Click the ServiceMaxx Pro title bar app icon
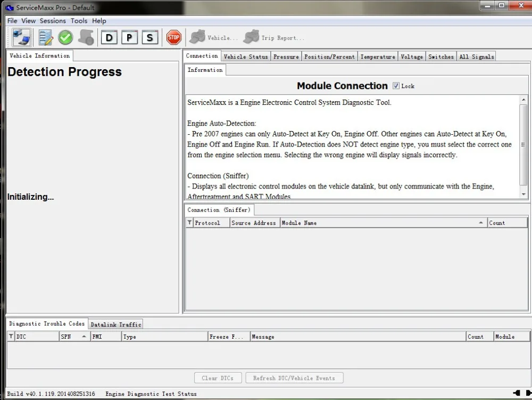This screenshot has width=532, height=400. pyautogui.click(x=10, y=7)
